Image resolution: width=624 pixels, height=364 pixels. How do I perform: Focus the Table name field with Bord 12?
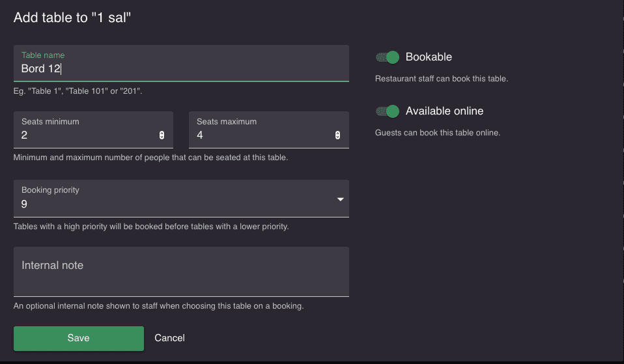coord(181,64)
